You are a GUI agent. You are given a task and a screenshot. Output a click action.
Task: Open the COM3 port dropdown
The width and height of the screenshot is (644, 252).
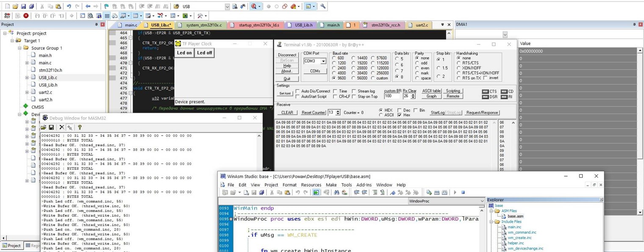(x=323, y=61)
